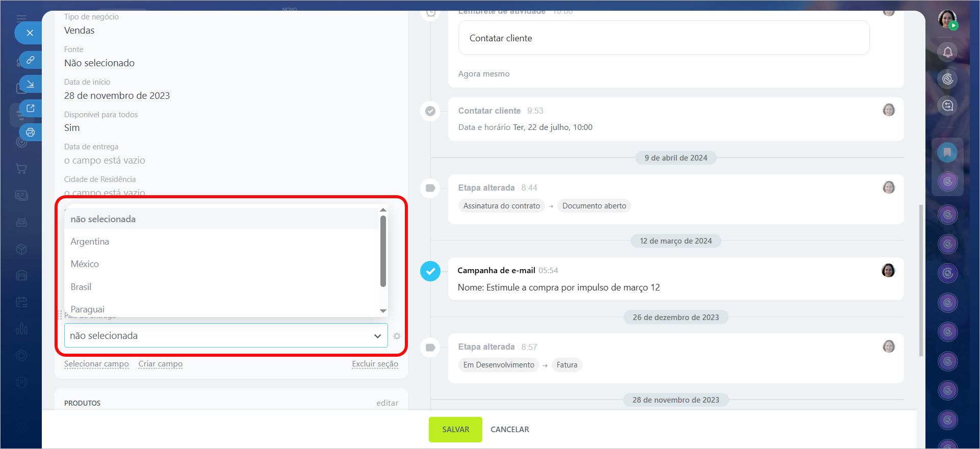Click the print icon on slider
The width and height of the screenshot is (980, 449).
[x=31, y=133]
